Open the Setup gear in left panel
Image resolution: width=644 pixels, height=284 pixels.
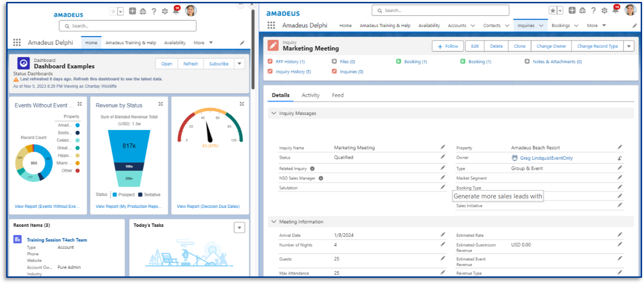click(x=165, y=11)
